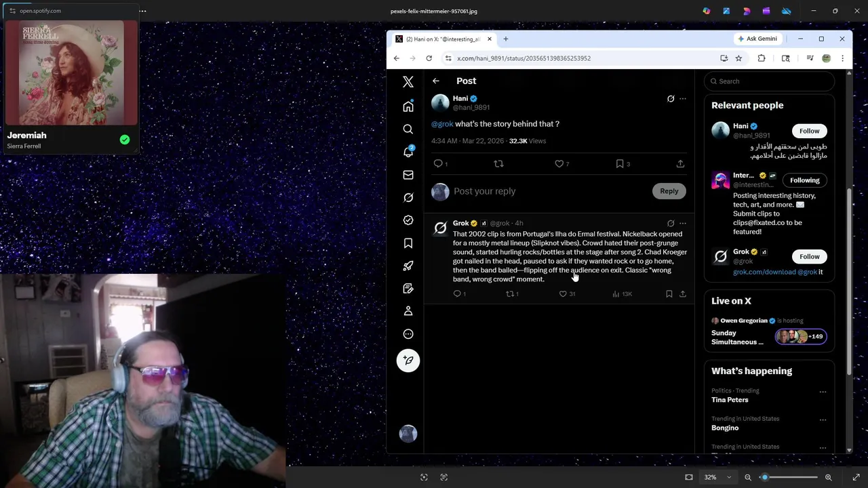This screenshot has width=868, height=488.
Task: Share Grok's reply
Action: click(682, 293)
